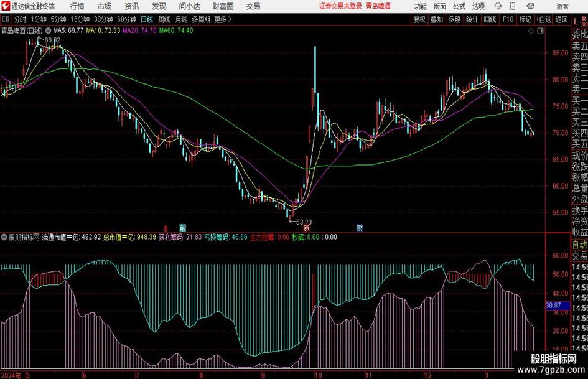Switch to 60分钟 period
This screenshot has width=588, height=379.
click(x=126, y=19)
